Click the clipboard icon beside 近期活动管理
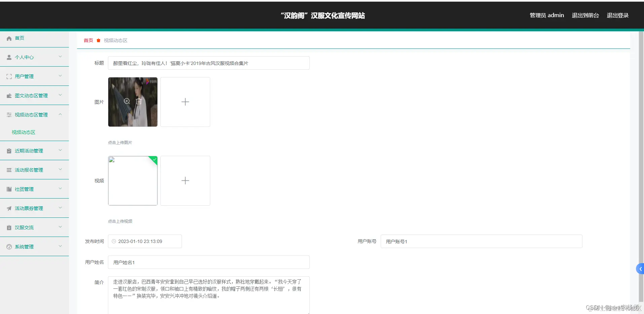The image size is (644, 314). coord(9,151)
